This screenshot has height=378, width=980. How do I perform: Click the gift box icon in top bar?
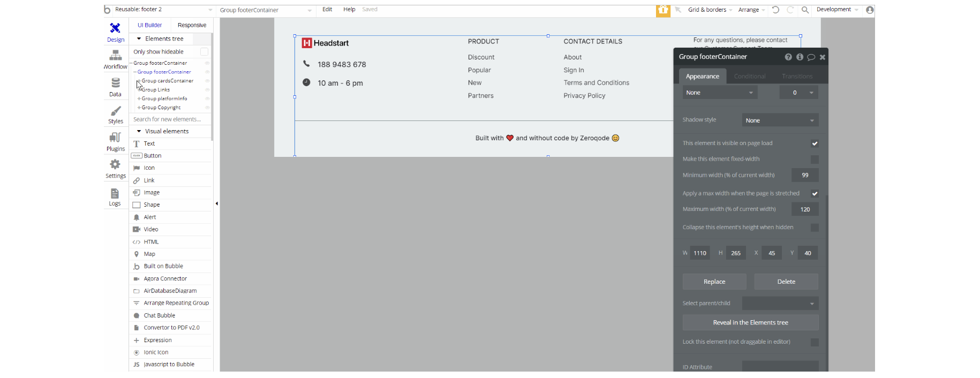(x=663, y=10)
